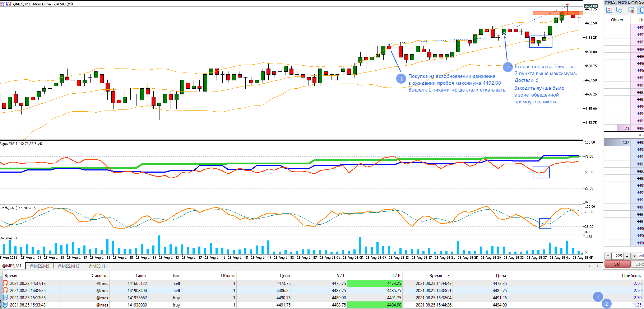
Task: Toggle the chart magnet icon in Depth of Market
Action: 631,10
